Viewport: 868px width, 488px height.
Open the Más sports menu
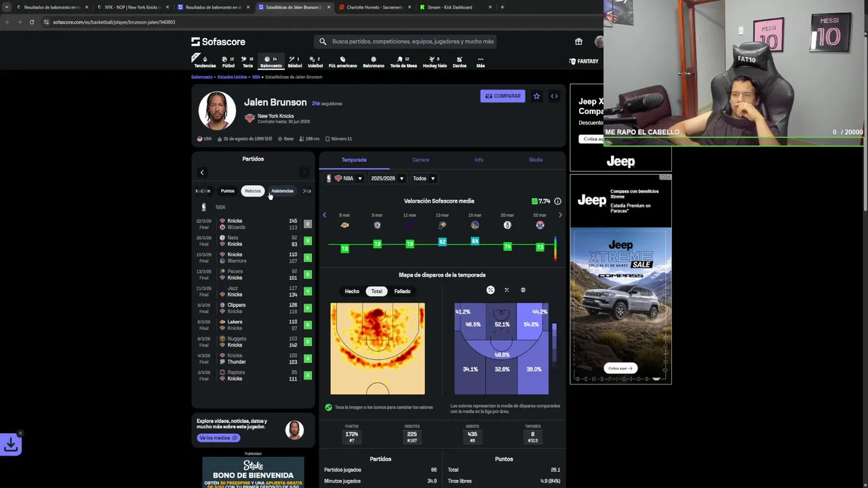(480, 62)
